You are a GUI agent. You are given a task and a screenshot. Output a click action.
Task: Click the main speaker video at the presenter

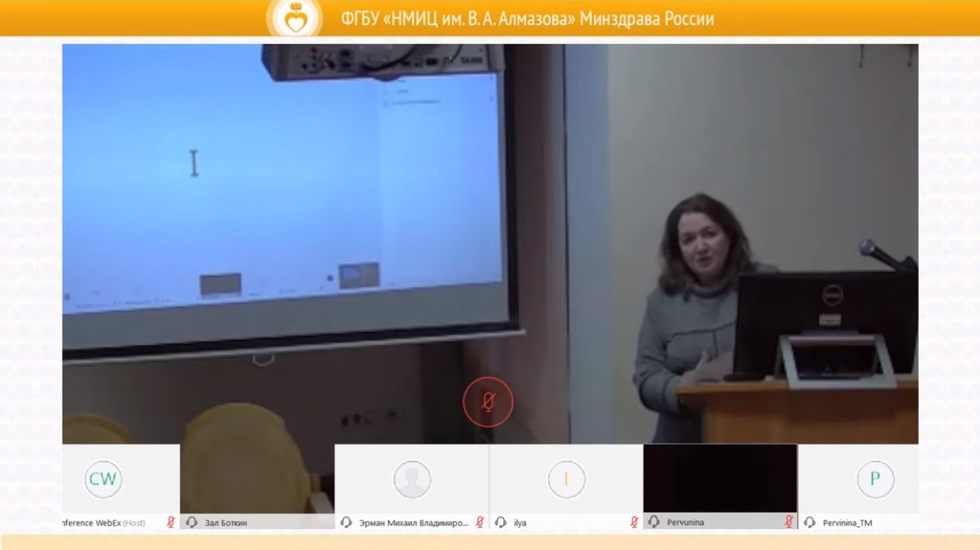(698, 262)
